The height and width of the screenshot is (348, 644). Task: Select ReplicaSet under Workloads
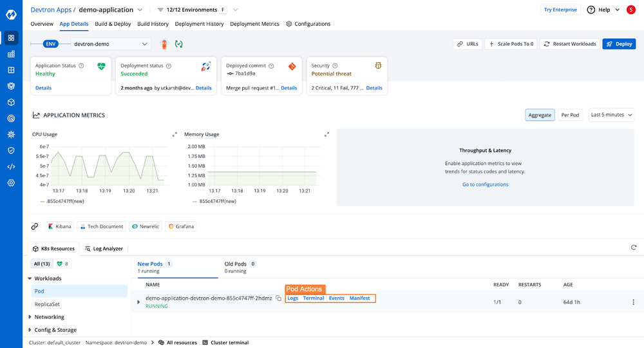(48, 304)
